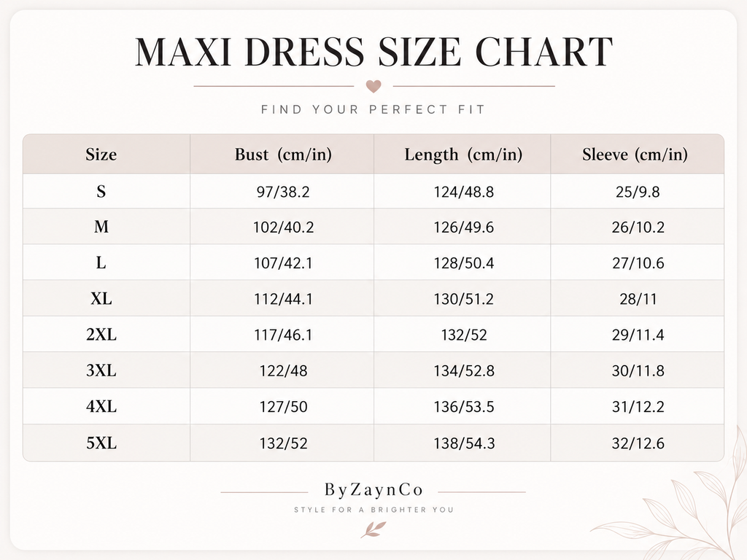Click the Find Your Perfect Fit subtitle

click(373, 109)
